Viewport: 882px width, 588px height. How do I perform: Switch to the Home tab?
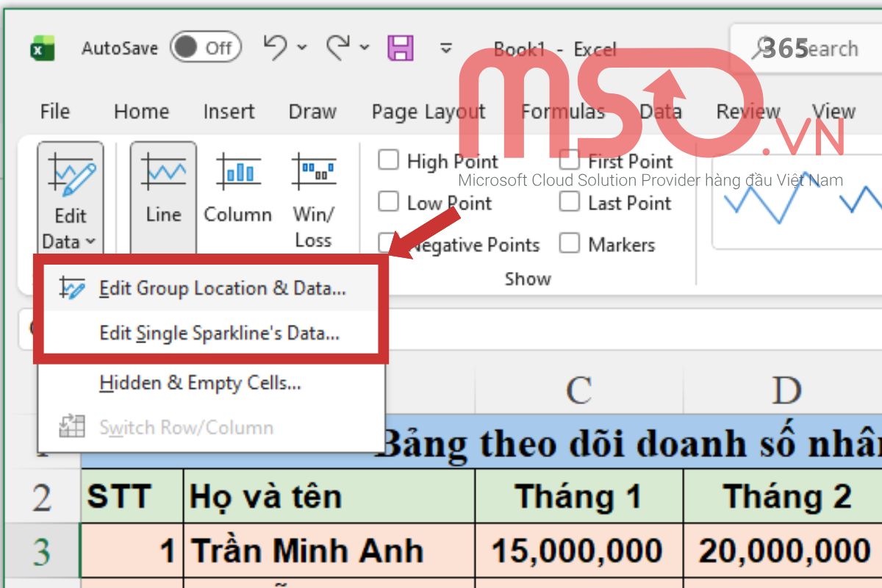pos(141,112)
